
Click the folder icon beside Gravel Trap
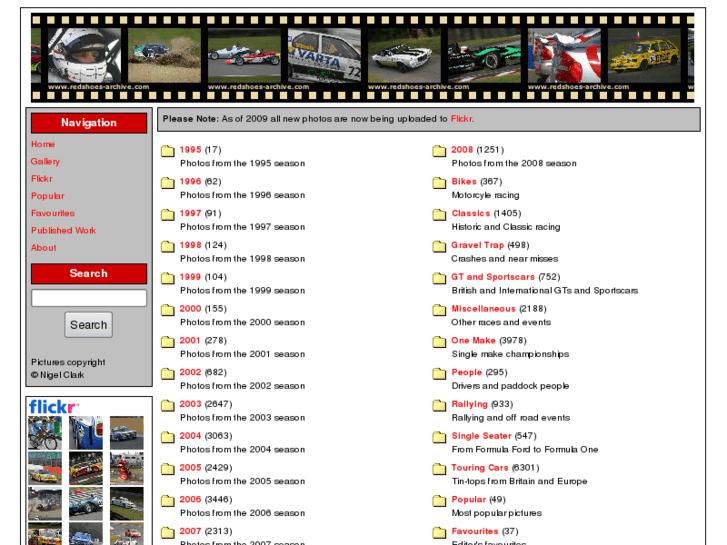pos(439,246)
